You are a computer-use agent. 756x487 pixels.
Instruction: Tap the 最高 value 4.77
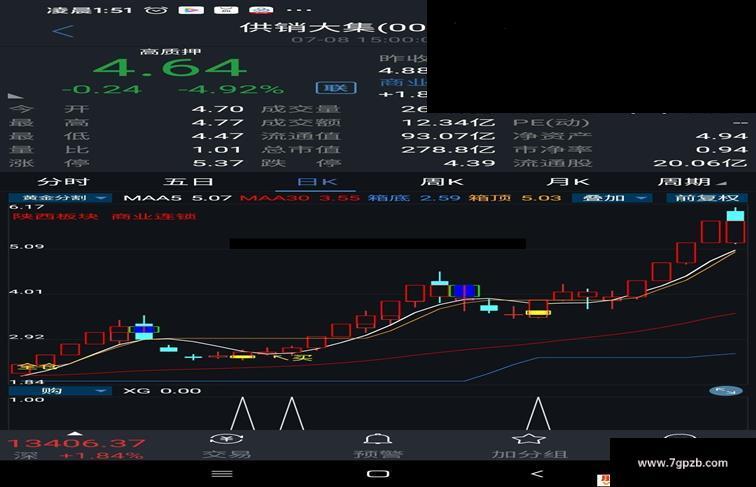coord(217,122)
